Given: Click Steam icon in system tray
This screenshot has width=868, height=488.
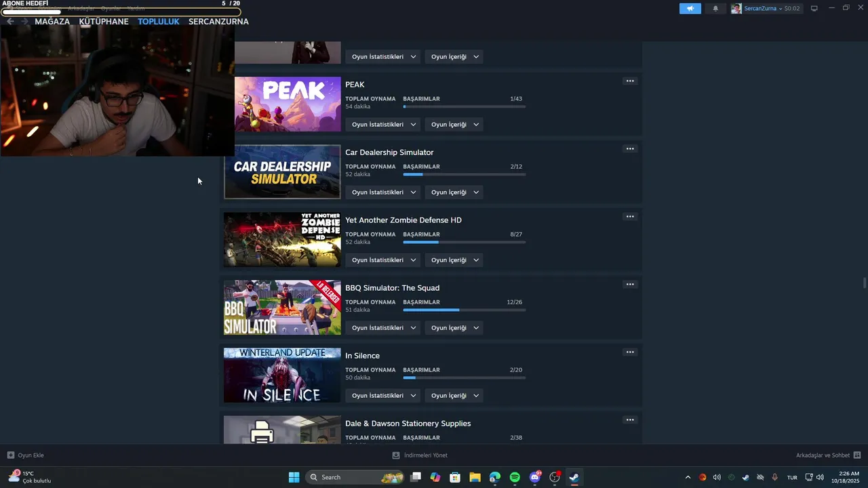Looking at the screenshot, I should tap(745, 478).
